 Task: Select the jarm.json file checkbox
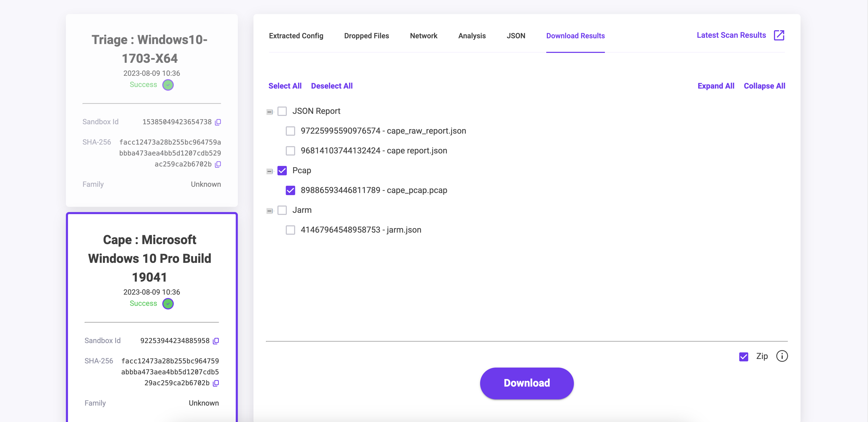coord(290,230)
